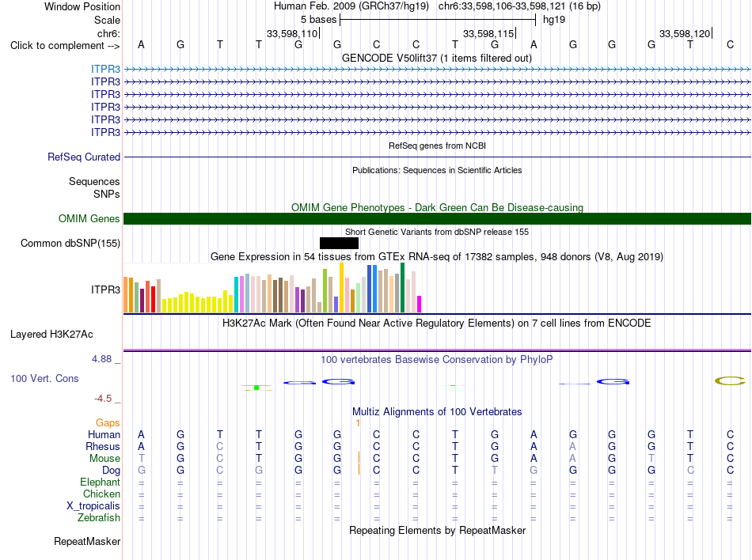Click the dark green OMIM gene bar

[437, 218]
